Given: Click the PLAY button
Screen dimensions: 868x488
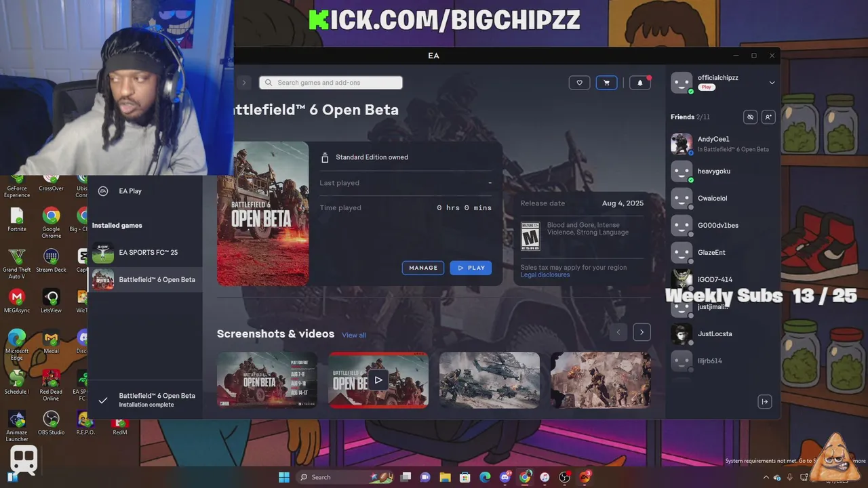Looking at the screenshot, I should click(x=471, y=268).
